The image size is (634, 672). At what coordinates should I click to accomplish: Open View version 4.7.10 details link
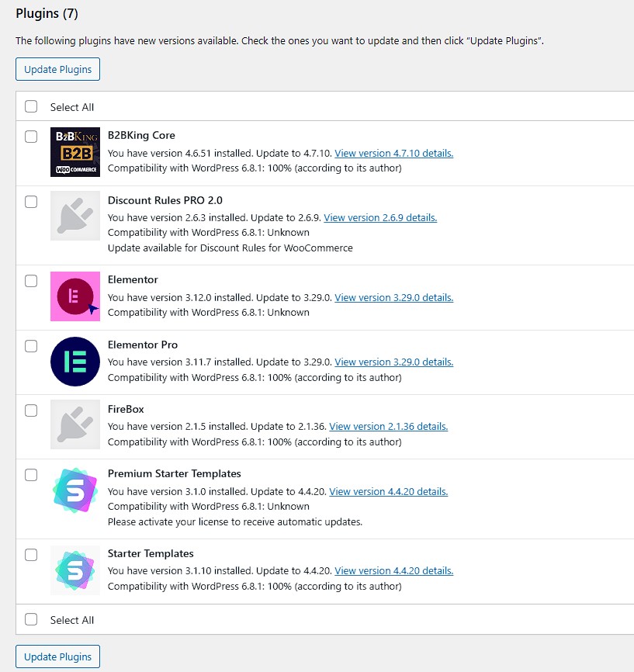pos(393,154)
